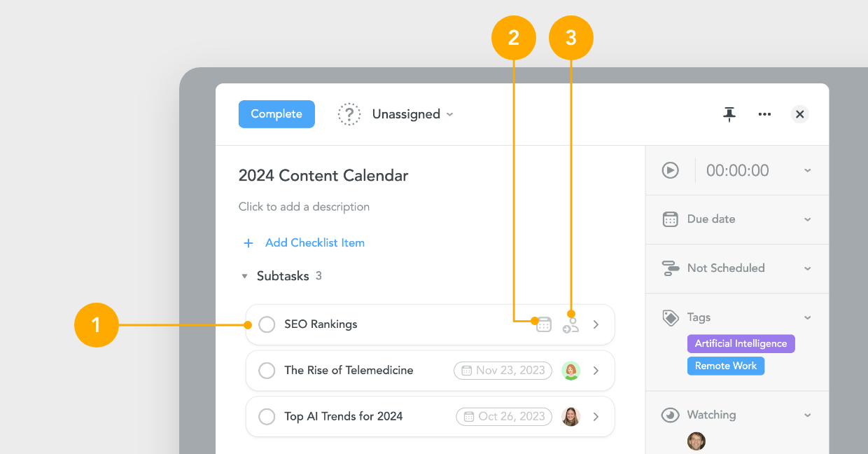Mark The Rise of Telemedicine complete
The height and width of the screenshot is (454, 868).
pyautogui.click(x=266, y=370)
